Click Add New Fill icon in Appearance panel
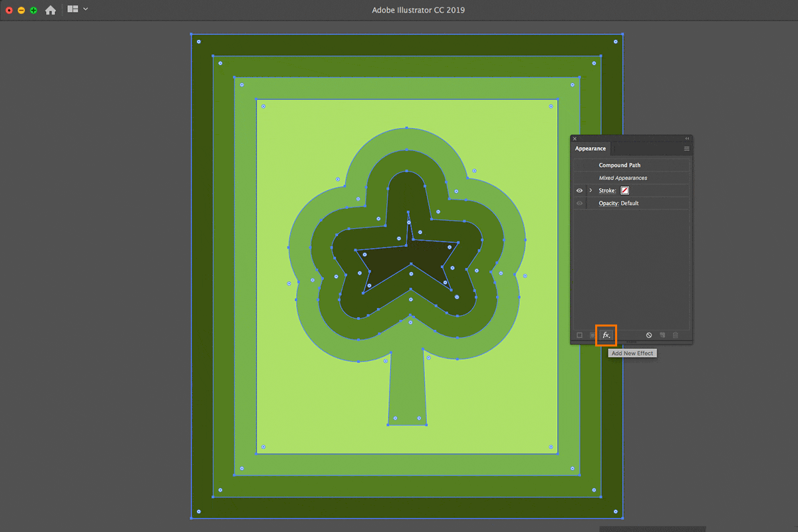Screen dimensions: 798x532 pyautogui.click(x=592, y=335)
